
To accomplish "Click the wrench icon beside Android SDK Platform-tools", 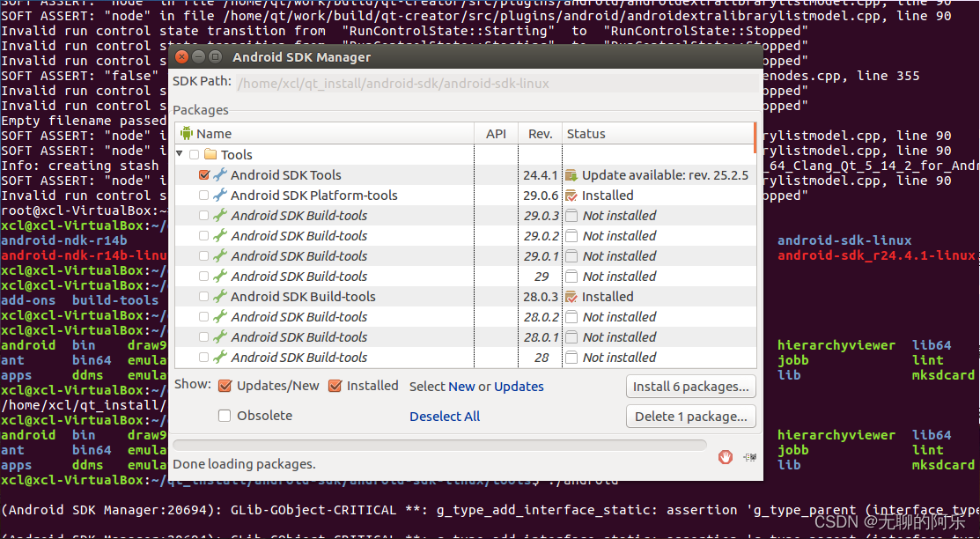I will point(219,196).
